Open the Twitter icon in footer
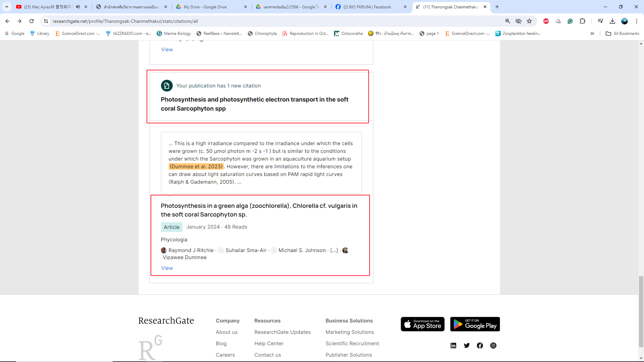Screen dimensions: 644x362 467,346
